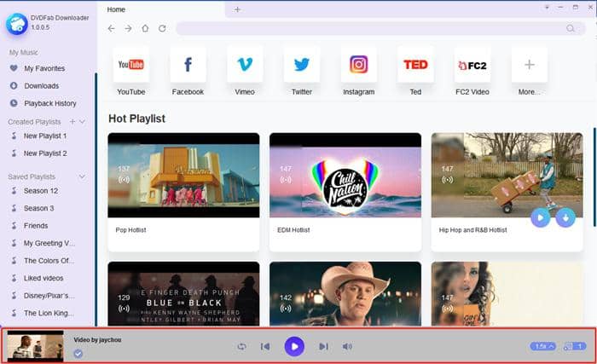Open the Hip Hop and R&B Hotlist thumbnail
This screenshot has height=364, width=597.
(x=507, y=175)
